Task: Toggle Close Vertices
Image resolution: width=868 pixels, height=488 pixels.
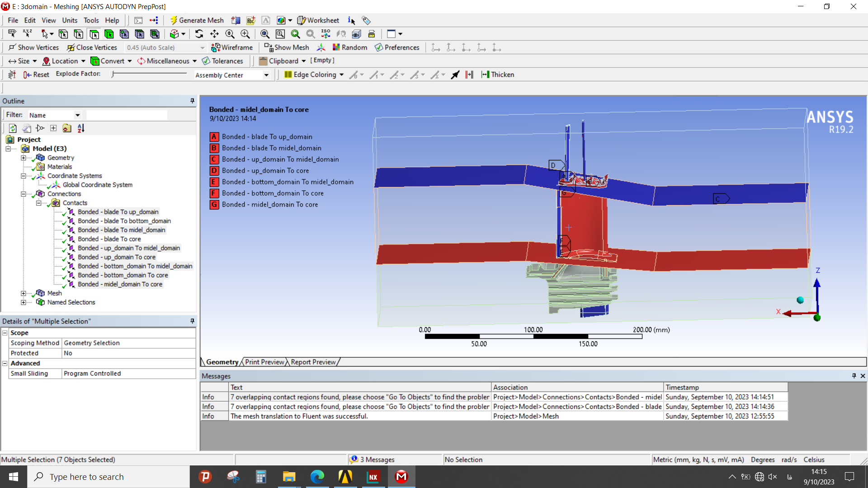Action: pos(92,47)
